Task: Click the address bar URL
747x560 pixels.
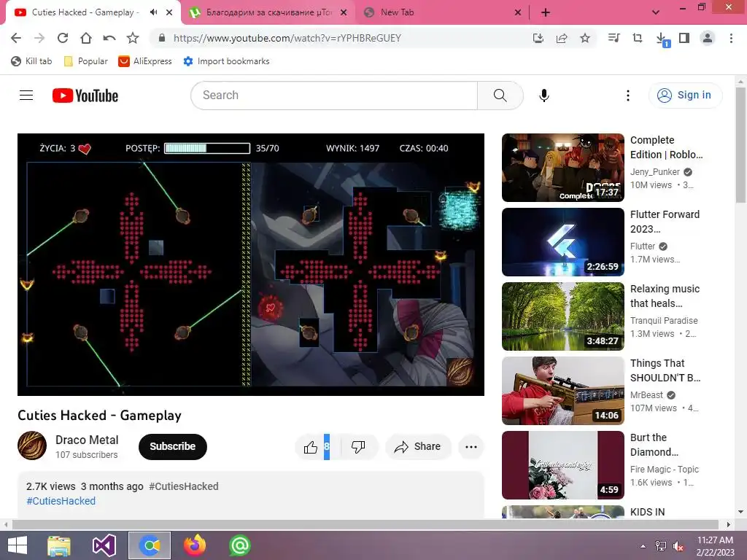Action: (x=287, y=38)
